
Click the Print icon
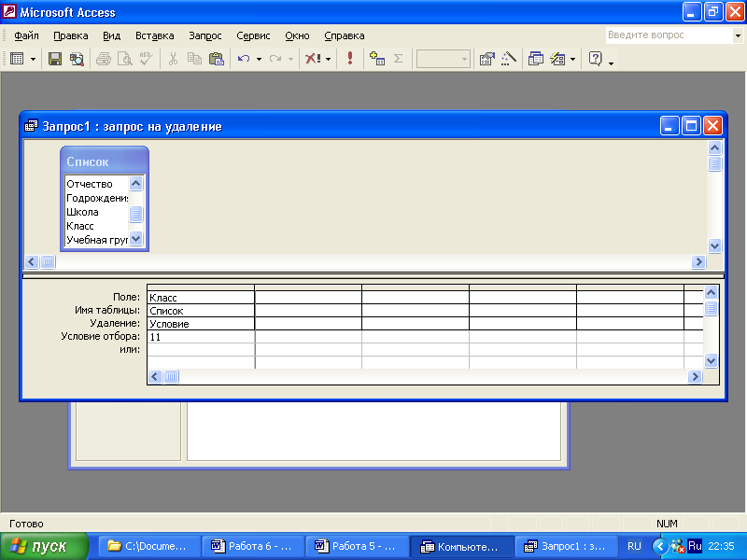coord(104,59)
